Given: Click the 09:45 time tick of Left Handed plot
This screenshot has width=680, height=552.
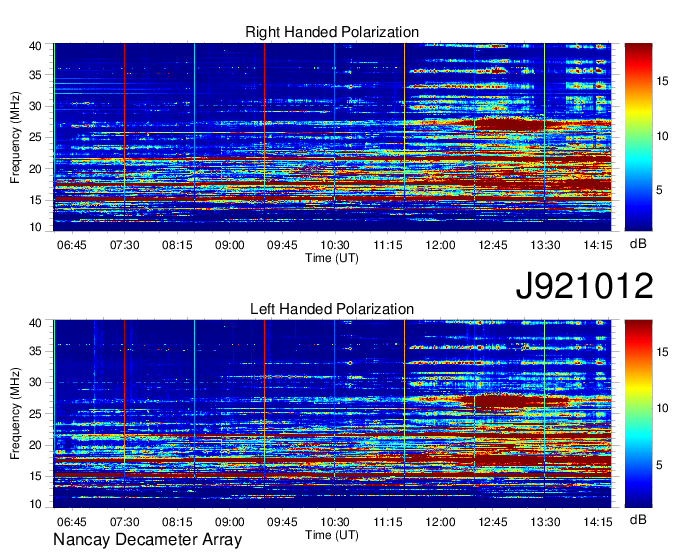Looking at the screenshot, I should pyautogui.click(x=282, y=522).
